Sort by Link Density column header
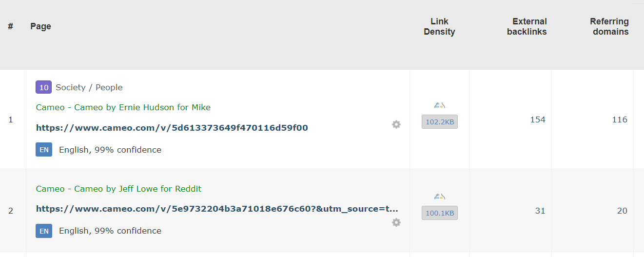 pyautogui.click(x=439, y=27)
